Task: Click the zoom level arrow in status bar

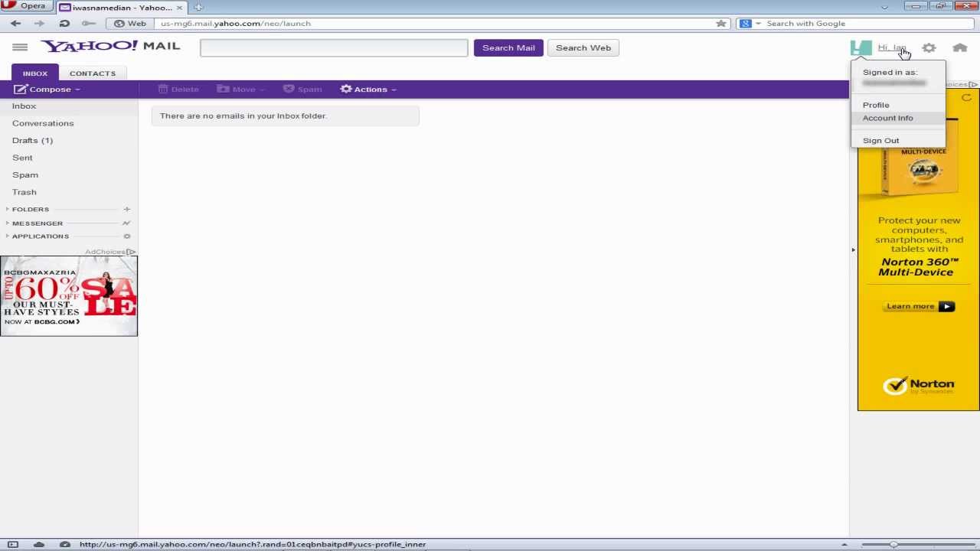Action: (x=844, y=544)
